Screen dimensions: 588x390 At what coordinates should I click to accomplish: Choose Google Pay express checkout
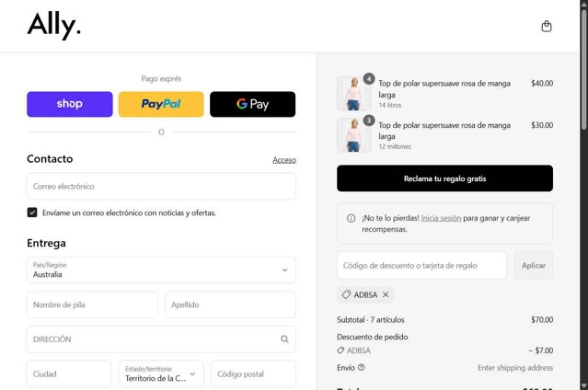(253, 104)
